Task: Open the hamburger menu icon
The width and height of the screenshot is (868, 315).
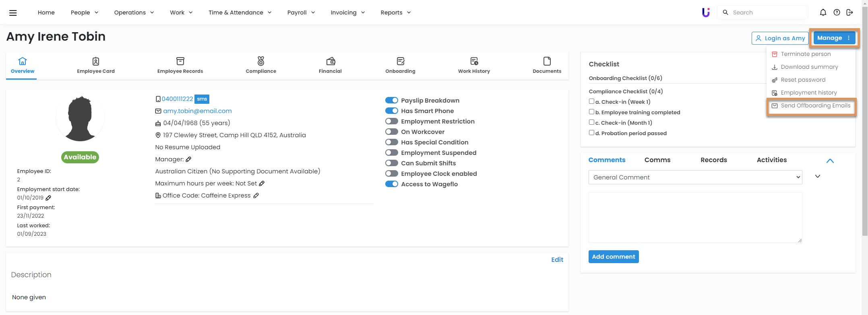Action: [13, 12]
